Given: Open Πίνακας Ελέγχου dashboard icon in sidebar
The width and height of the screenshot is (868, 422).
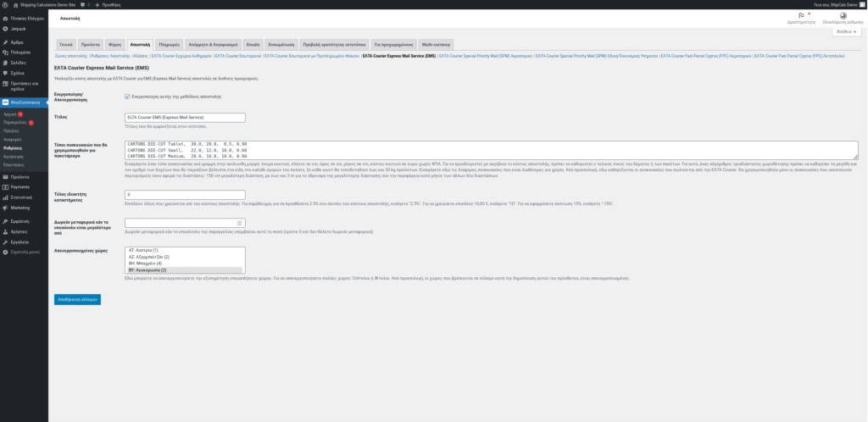Looking at the screenshot, I should pyautogui.click(x=5, y=19).
